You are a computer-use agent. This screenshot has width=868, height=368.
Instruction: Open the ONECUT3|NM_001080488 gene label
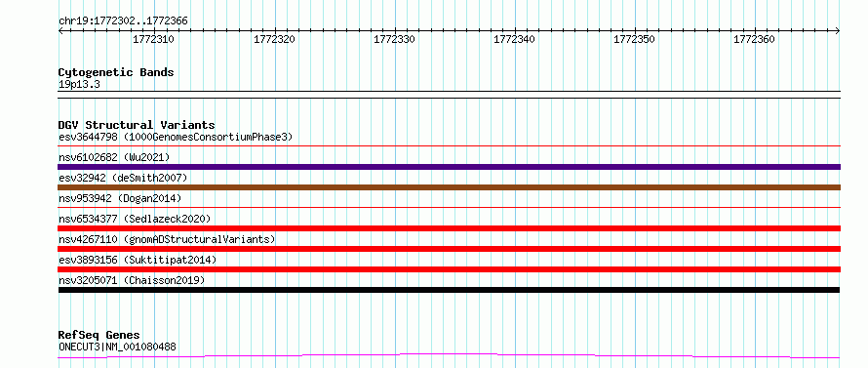[117, 348]
